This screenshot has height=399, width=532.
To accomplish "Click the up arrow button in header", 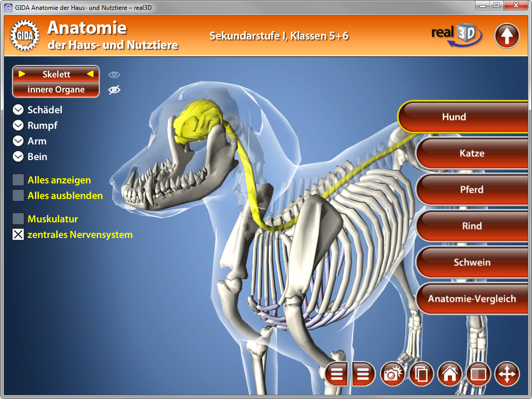I will click(507, 36).
